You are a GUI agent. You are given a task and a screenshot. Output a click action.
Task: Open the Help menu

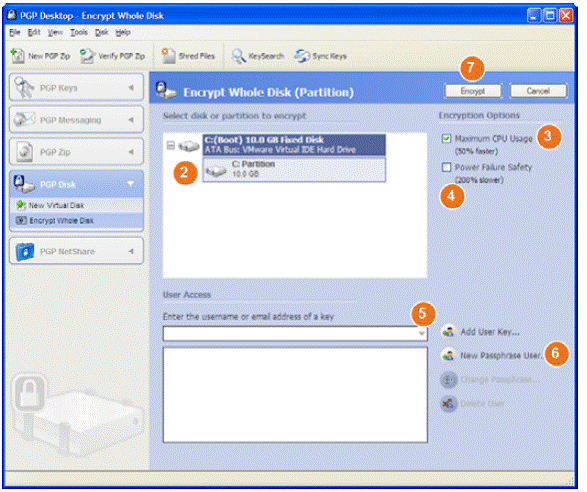123,33
